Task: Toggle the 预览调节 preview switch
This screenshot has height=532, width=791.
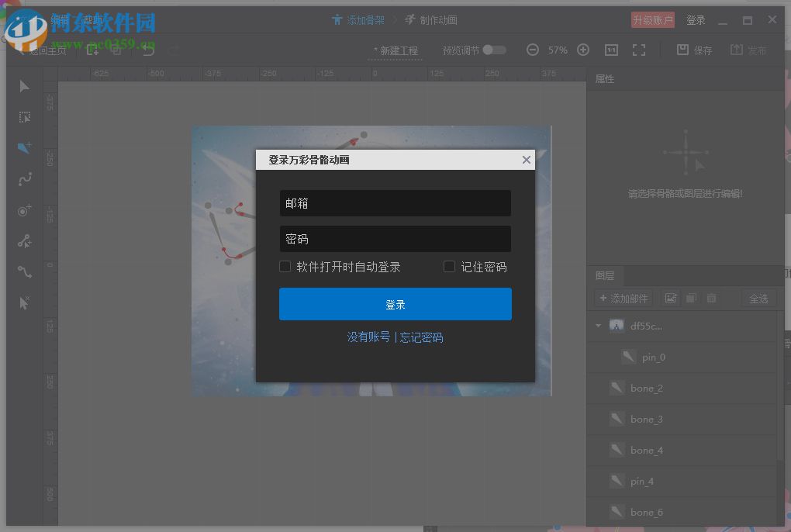Action: pyautogui.click(x=494, y=50)
